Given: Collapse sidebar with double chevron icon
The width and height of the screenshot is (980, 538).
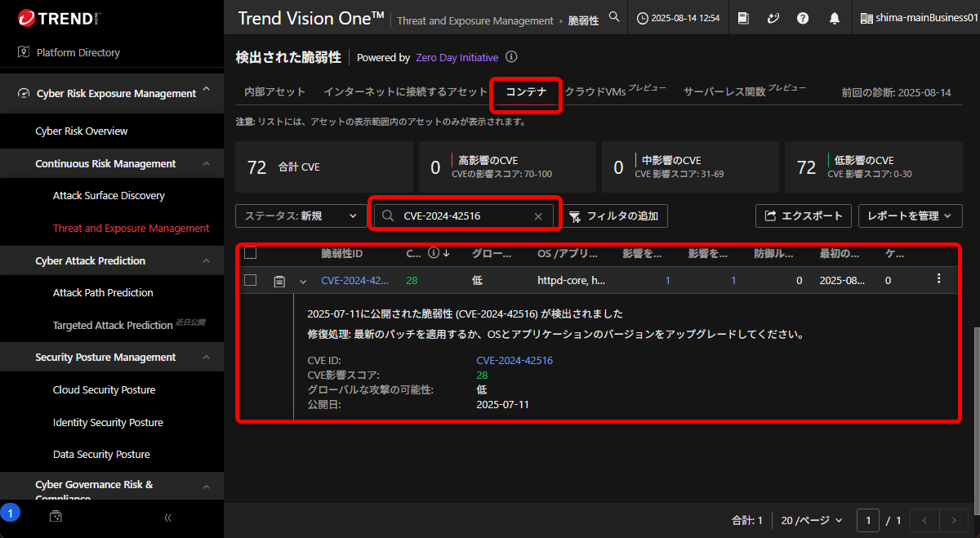Looking at the screenshot, I should click(167, 517).
